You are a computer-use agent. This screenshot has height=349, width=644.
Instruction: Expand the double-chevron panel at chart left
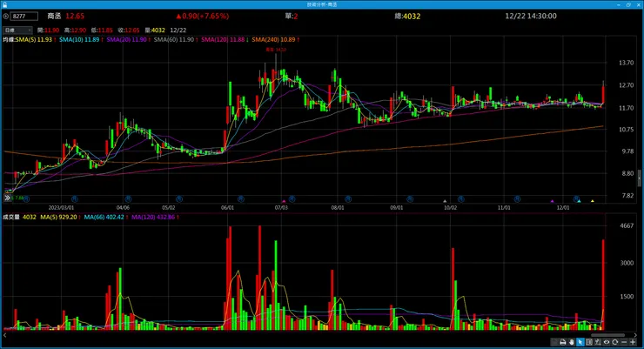point(7,198)
